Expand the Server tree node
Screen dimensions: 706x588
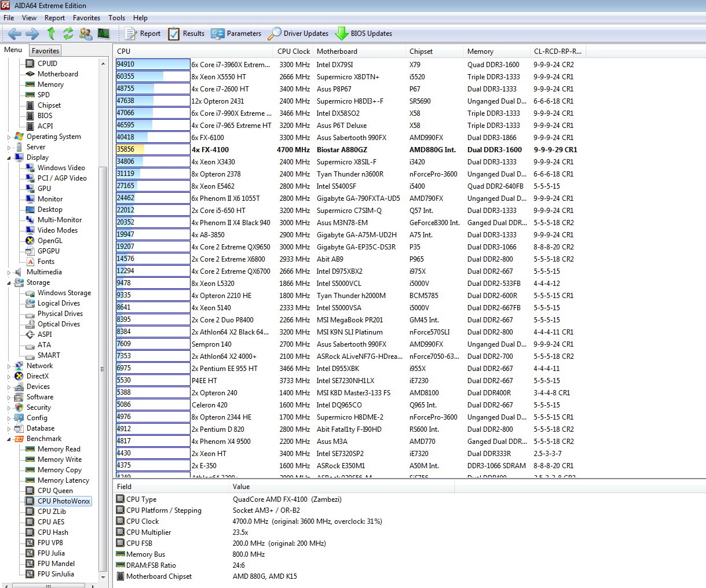(x=9, y=148)
